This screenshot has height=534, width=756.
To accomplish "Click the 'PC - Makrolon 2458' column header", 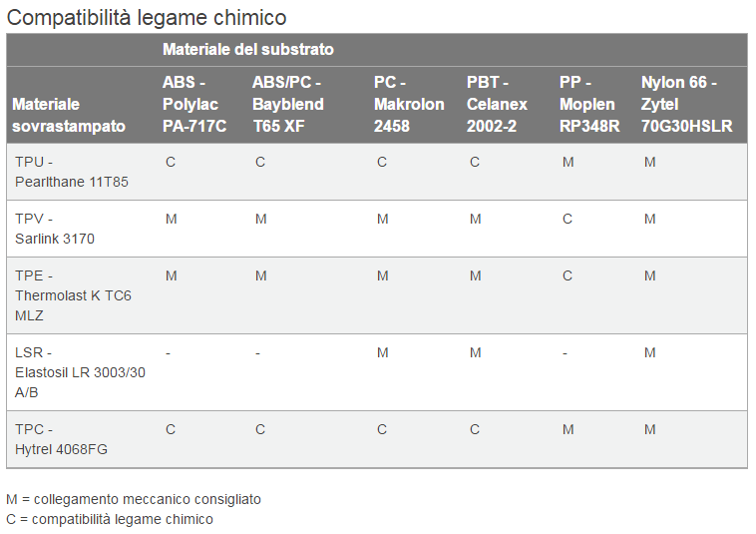I will tap(409, 105).
